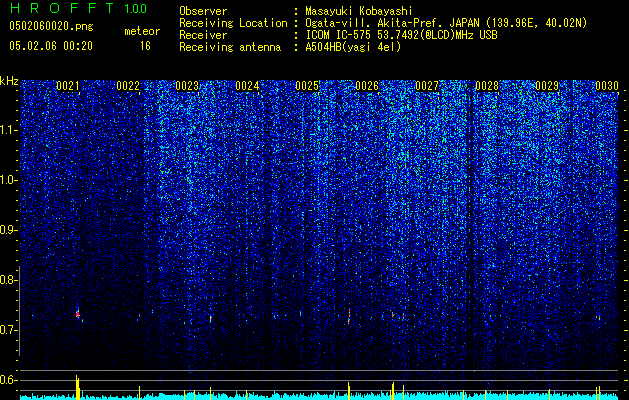
Task: Click the 0.7 kHz axis tick label
Action: coord(8,330)
